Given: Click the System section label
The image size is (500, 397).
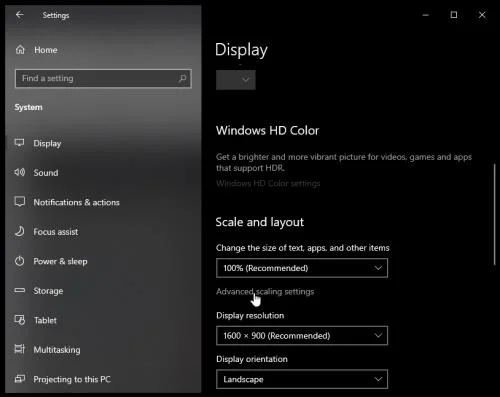Looking at the screenshot, I should 28,107.
